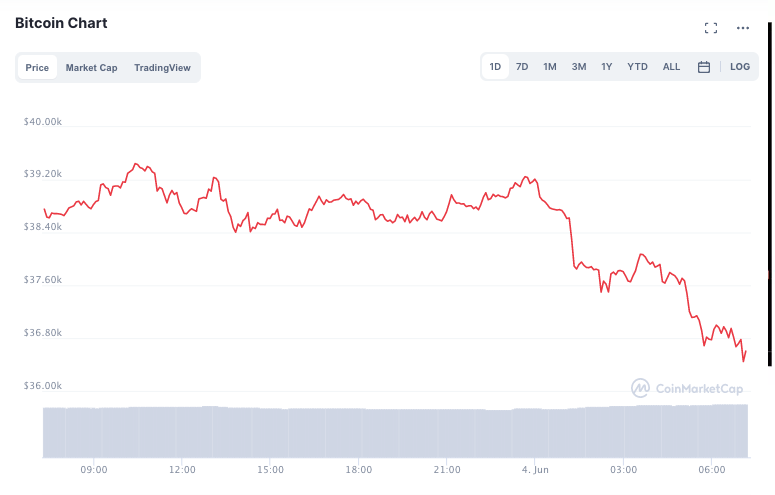Click the volume range selector bar
The width and height of the screenshot is (775, 495).
pyautogui.click(x=395, y=432)
